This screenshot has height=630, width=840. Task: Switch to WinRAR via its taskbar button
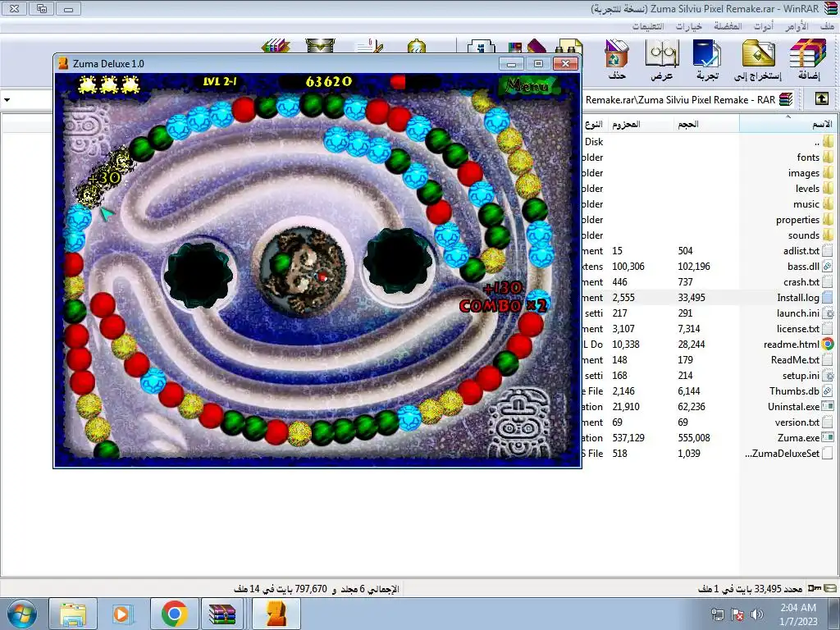pyautogui.click(x=222, y=614)
